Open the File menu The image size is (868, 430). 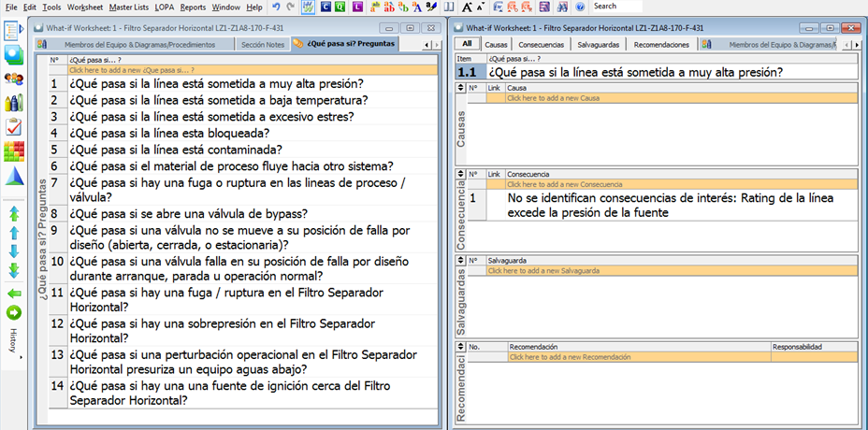(x=11, y=7)
